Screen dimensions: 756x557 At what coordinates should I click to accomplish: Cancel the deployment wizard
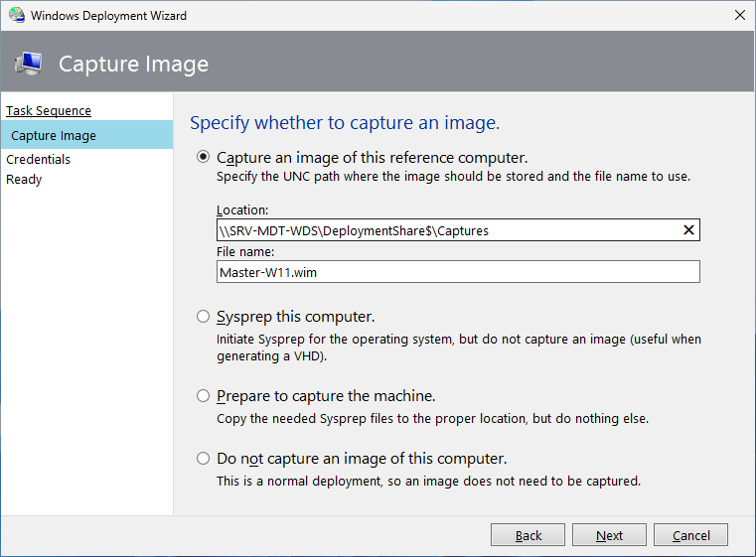(x=690, y=535)
